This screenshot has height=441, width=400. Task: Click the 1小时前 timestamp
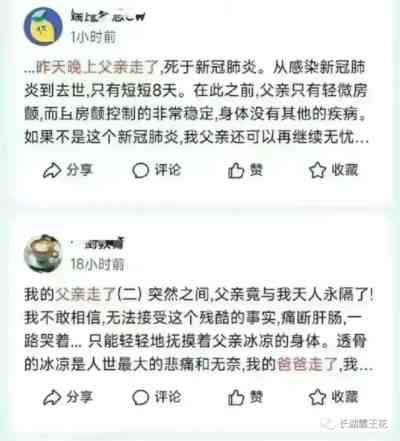pyautogui.click(x=93, y=37)
